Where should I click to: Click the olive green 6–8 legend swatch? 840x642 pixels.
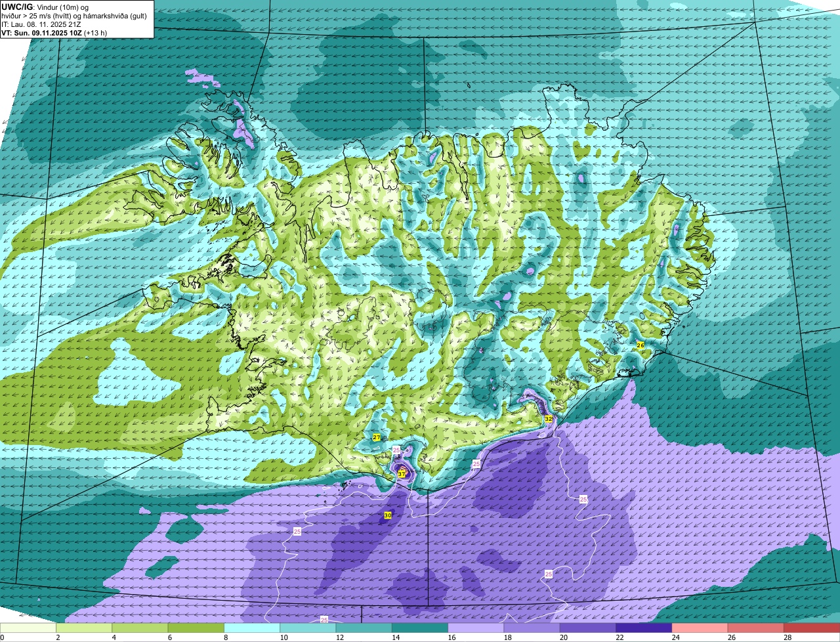click(x=196, y=628)
